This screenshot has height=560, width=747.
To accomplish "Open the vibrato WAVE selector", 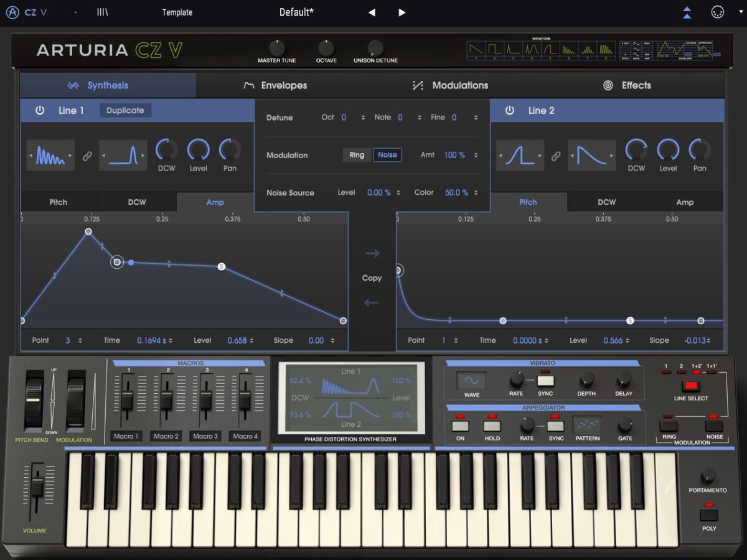I will [x=471, y=381].
